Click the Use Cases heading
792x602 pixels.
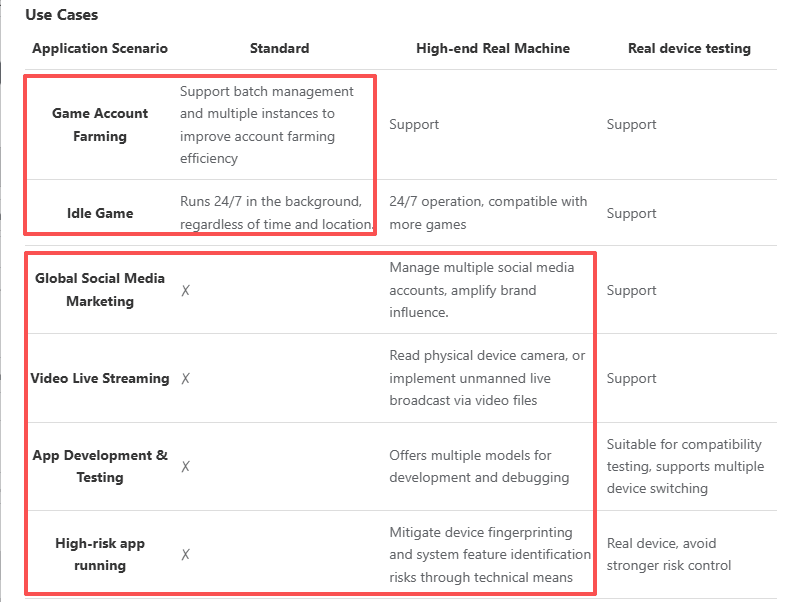click(62, 15)
